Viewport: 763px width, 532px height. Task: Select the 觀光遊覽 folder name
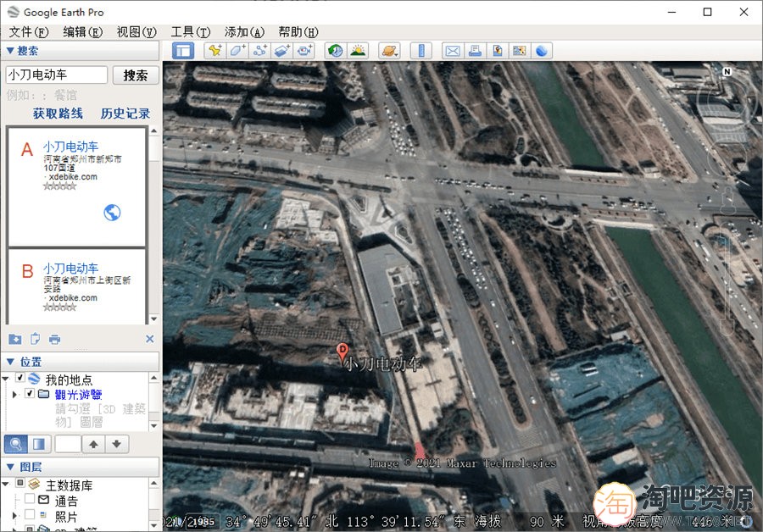tap(78, 394)
